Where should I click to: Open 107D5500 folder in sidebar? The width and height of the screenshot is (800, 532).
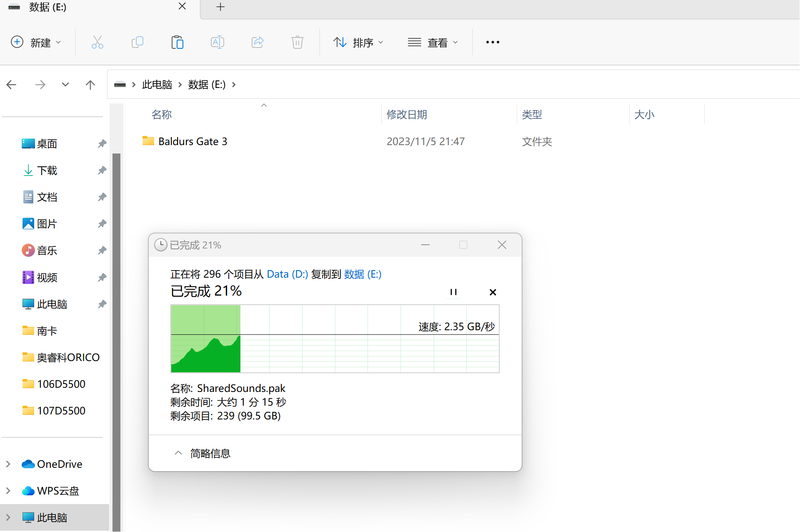point(54,411)
